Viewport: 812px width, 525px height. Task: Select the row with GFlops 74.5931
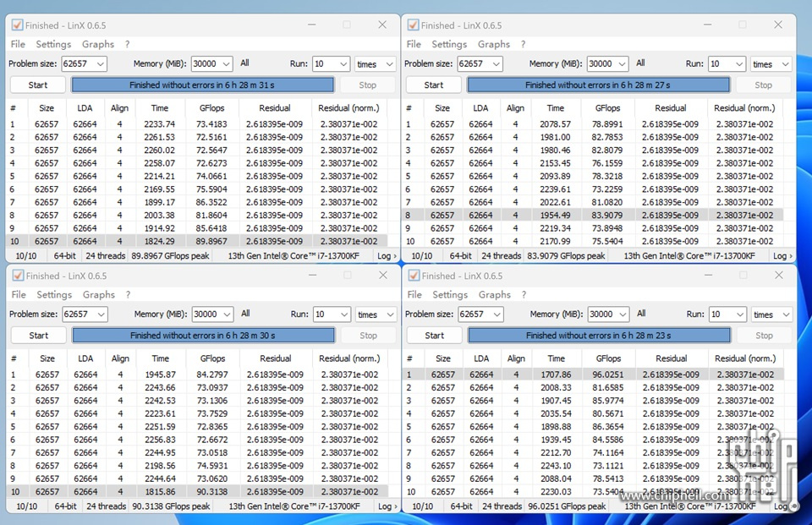197,466
